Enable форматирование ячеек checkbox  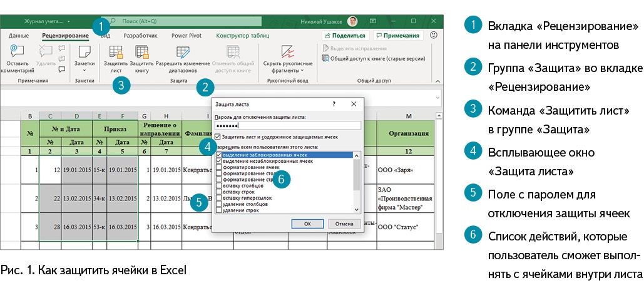point(218,167)
